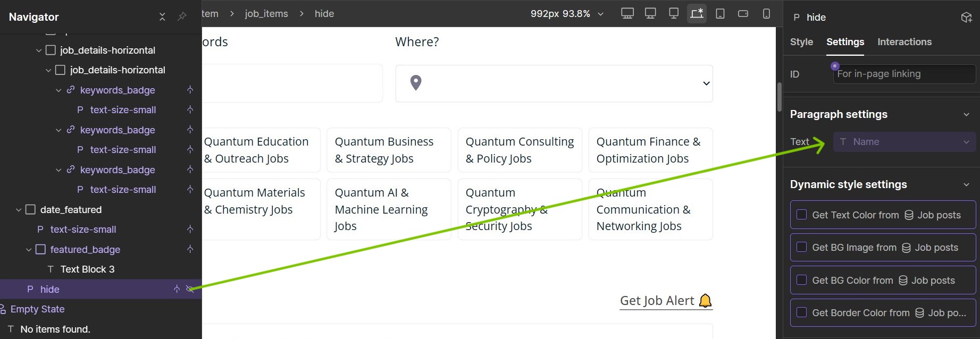Open the Interactions tab

904,42
